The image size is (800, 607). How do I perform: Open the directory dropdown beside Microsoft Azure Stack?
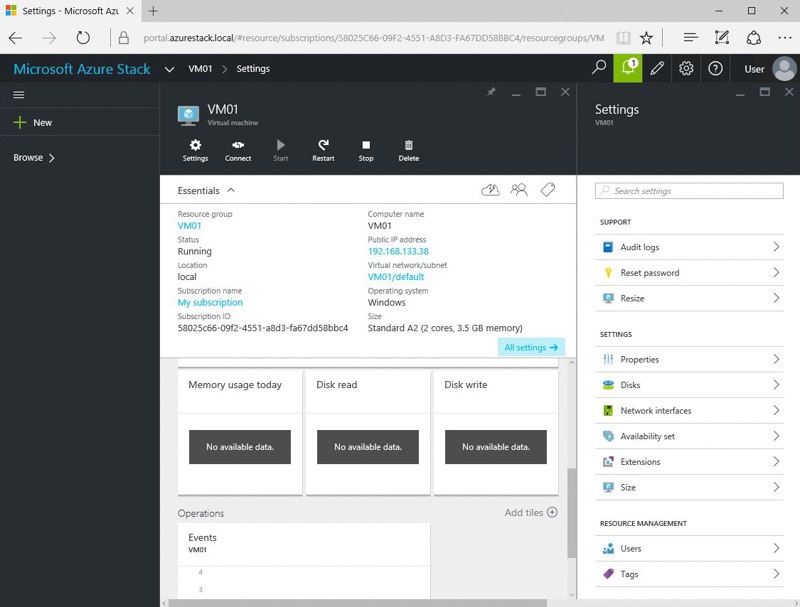(x=170, y=68)
